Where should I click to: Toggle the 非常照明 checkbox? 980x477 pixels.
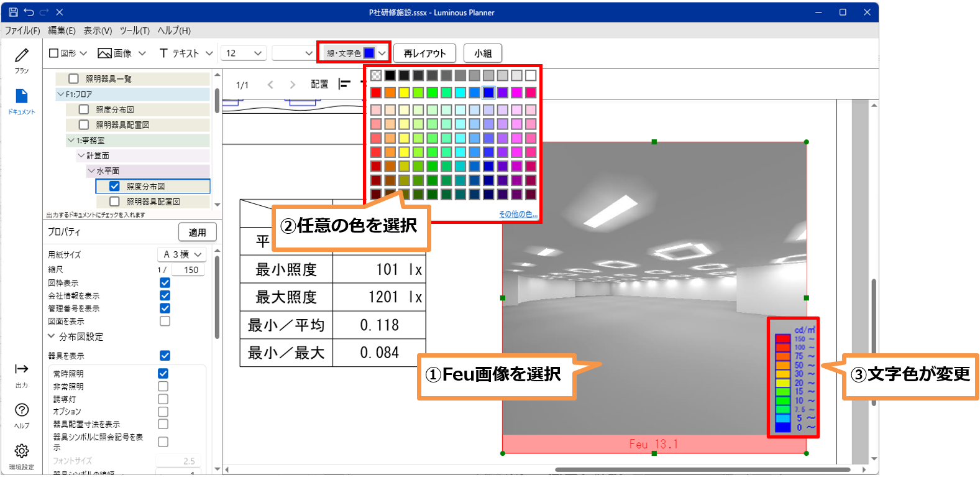pos(163,386)
